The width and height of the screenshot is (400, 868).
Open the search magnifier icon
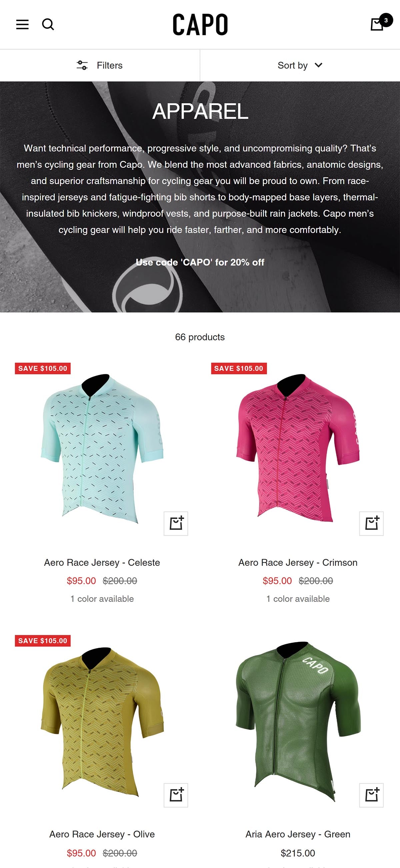[x=48, y=24]
